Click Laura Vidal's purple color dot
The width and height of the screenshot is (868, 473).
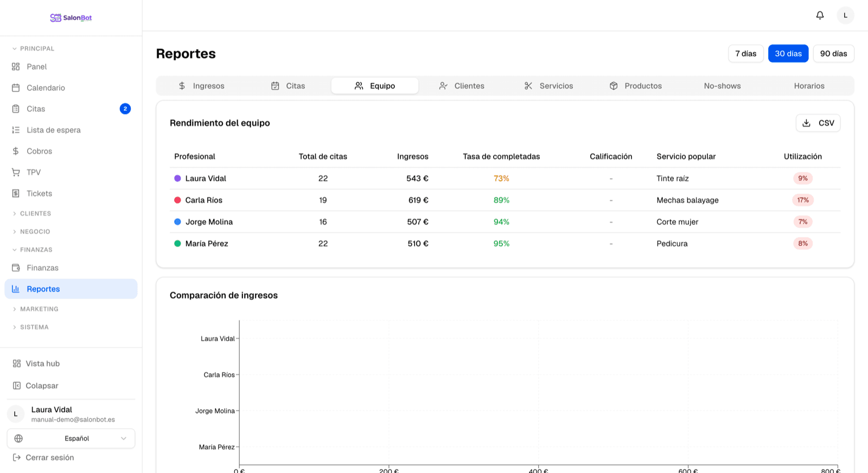[x=177, y=179]
